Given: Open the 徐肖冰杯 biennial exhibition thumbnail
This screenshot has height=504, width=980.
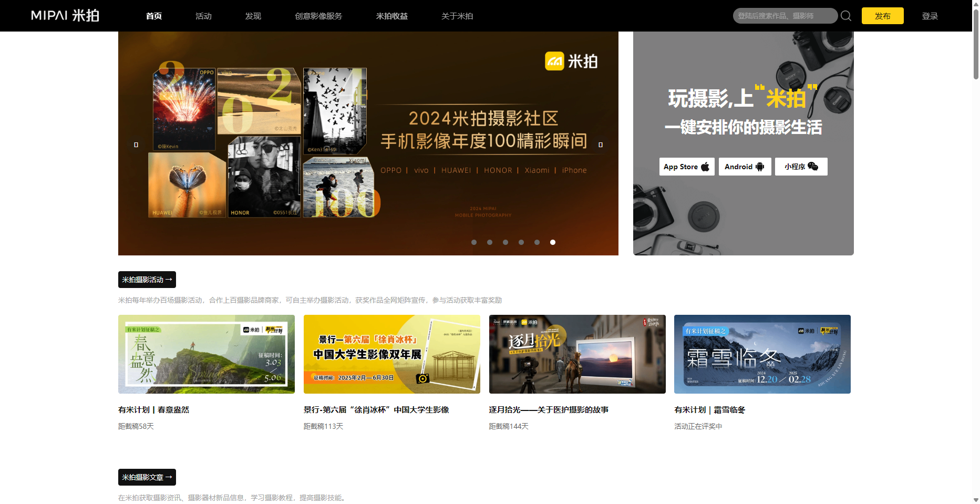Looking at the screenshot, I should 392,354.
